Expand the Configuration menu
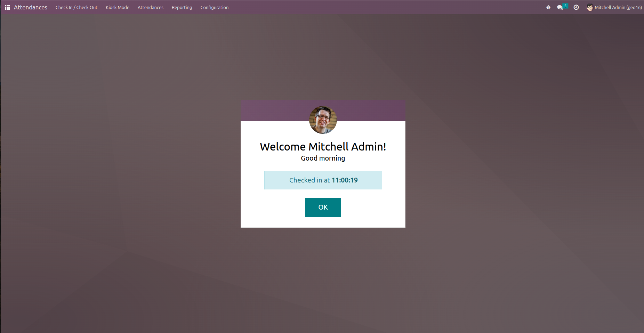The image size is (644, 333). pos(215,7)
